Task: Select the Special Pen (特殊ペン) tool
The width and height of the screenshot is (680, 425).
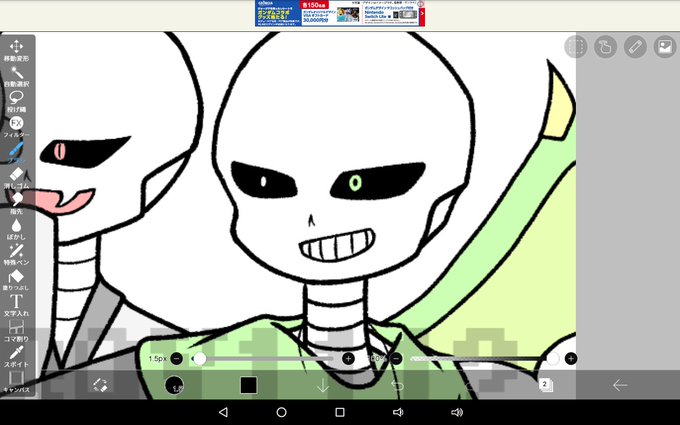Action: click(x=16, y=255)
